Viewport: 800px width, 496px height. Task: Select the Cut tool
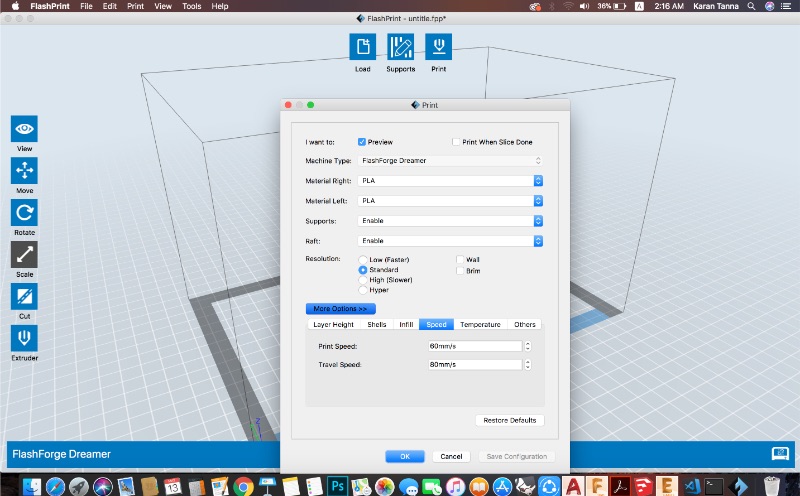pyautogui.click(x=24, y=296)
